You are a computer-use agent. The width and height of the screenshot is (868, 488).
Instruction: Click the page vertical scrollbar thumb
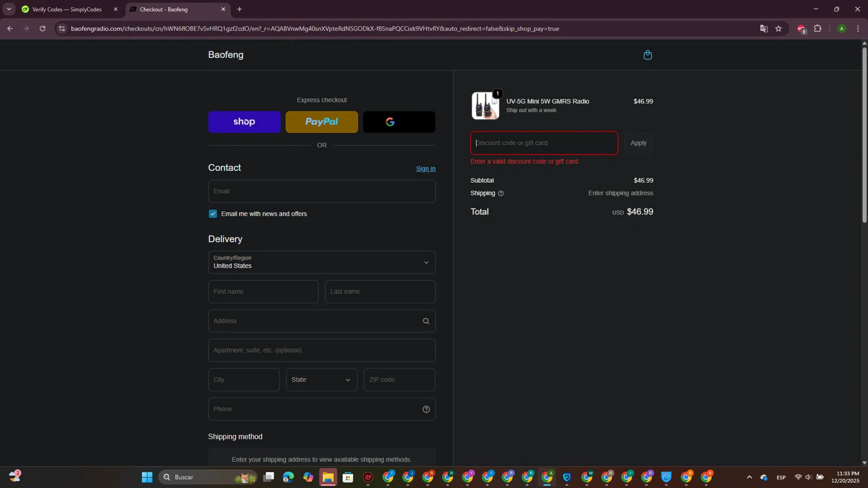865,135
